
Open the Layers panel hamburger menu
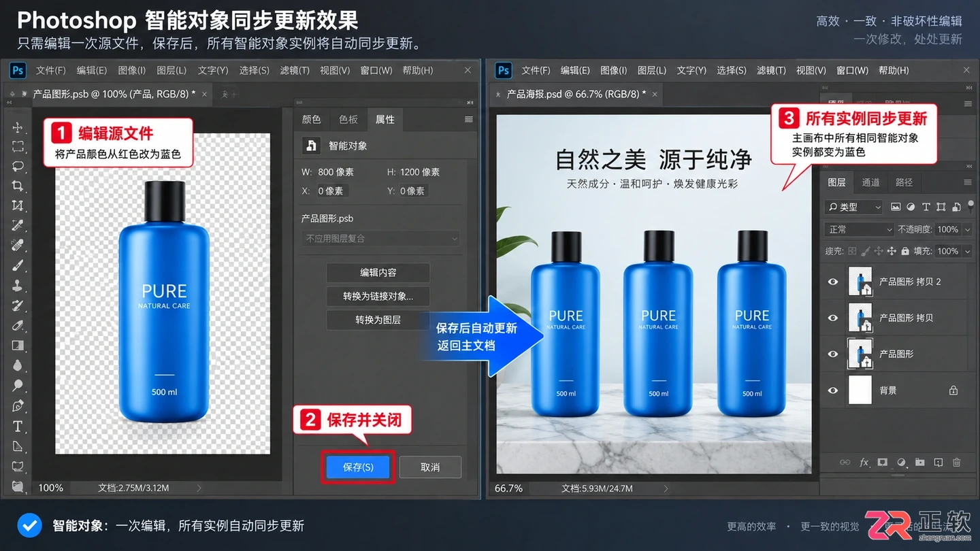point(968,182)
